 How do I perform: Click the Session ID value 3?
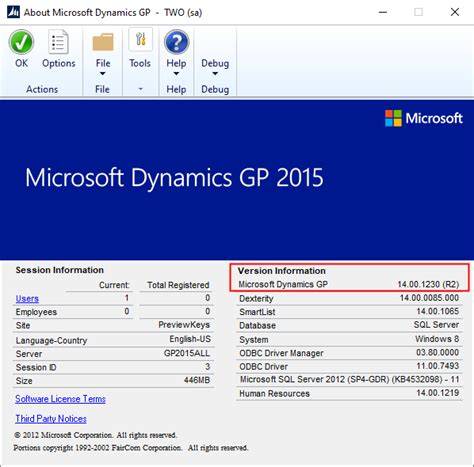coord(207,367)
